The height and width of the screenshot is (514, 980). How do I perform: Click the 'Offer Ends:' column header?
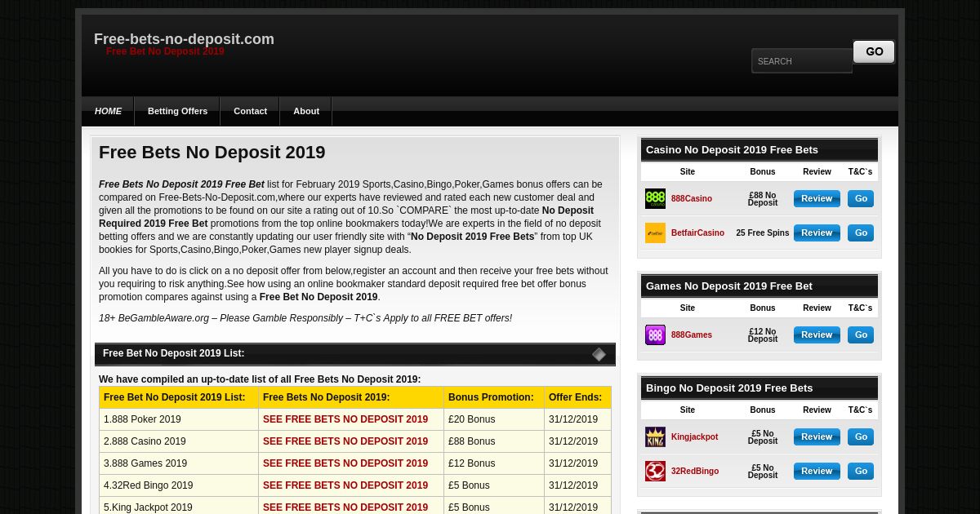pyautogui.click(x=577, y=397)
